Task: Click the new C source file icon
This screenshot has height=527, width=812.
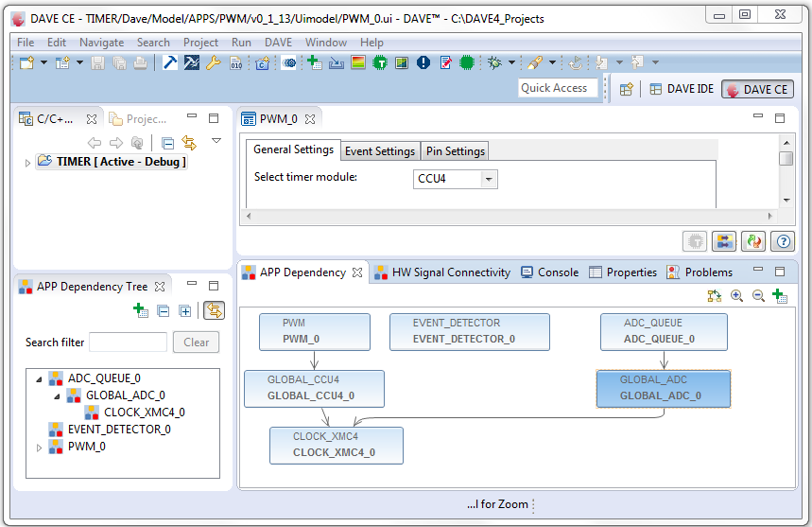Action: pyautogui.click(x=263, y=63)
